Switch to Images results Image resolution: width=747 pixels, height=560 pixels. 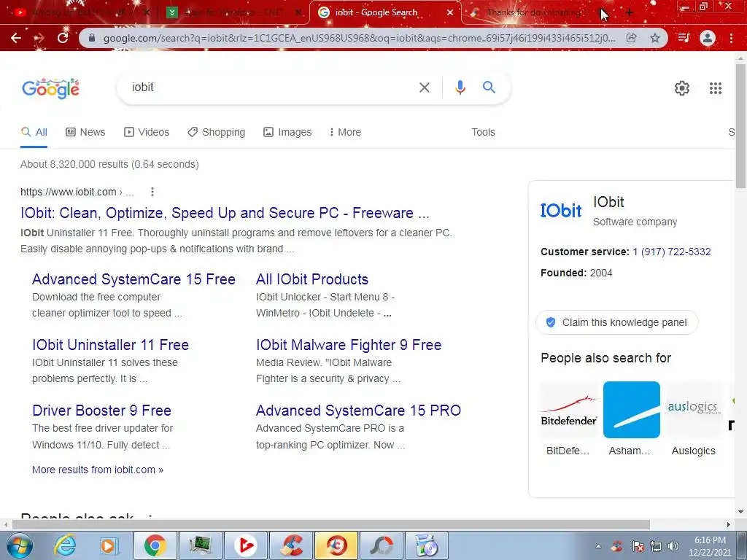tap(287, 133)
